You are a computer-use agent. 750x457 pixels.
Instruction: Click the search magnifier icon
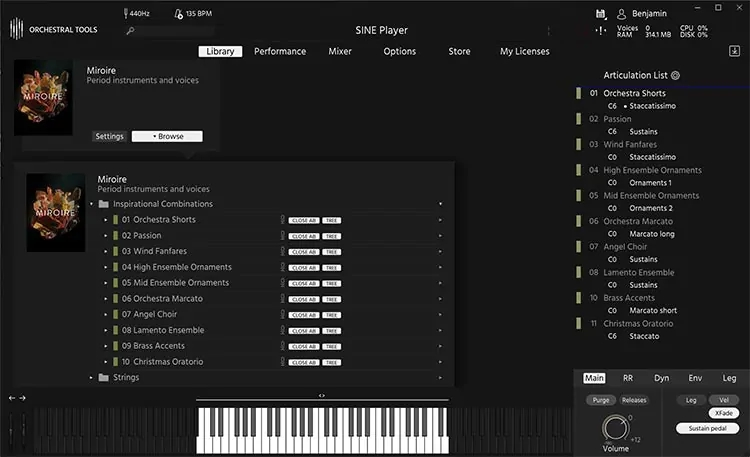(130, 31)
